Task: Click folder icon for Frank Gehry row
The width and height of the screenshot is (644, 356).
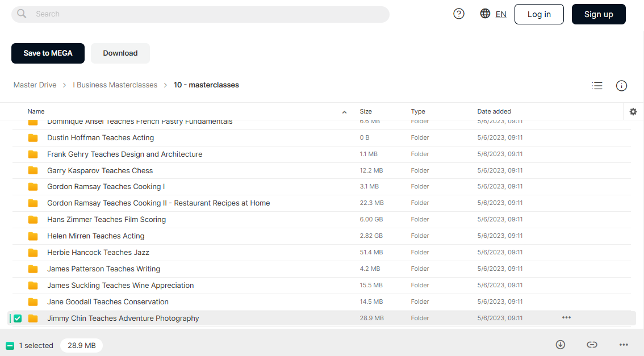Action: (33, 154)
